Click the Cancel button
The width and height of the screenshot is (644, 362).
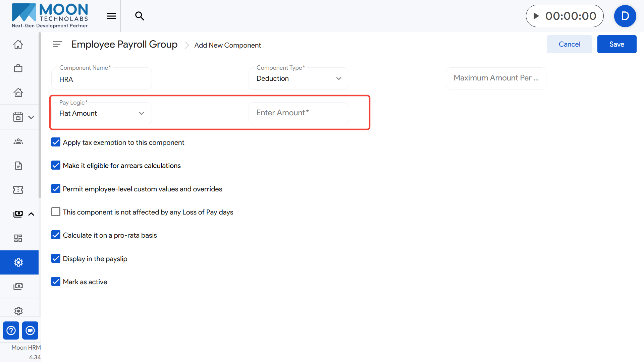click(569, 44)
